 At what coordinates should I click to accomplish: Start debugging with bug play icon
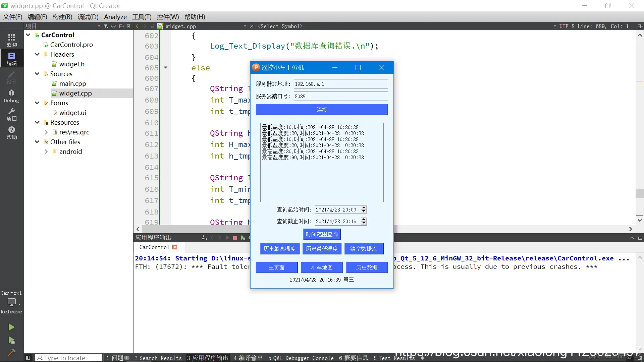11,341
